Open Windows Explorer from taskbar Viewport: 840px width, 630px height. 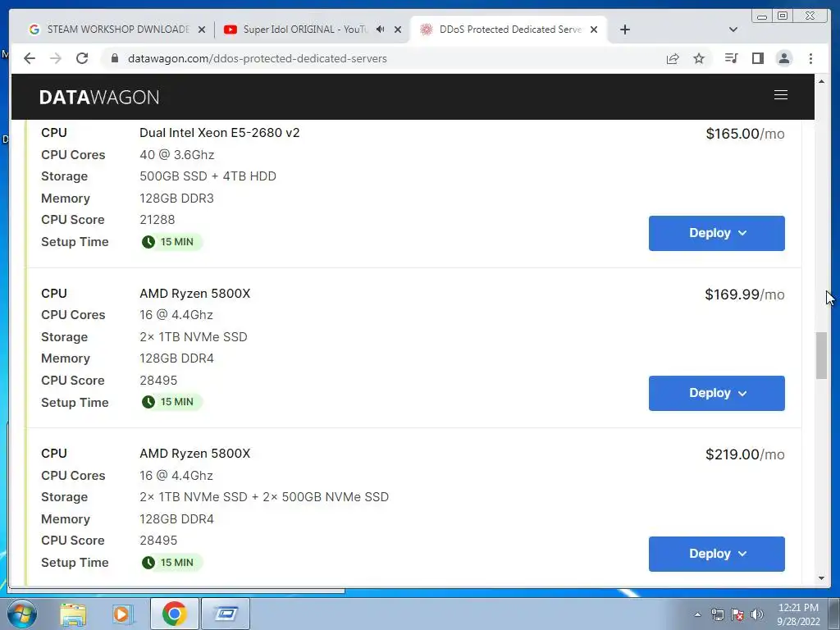coord(73,614)
